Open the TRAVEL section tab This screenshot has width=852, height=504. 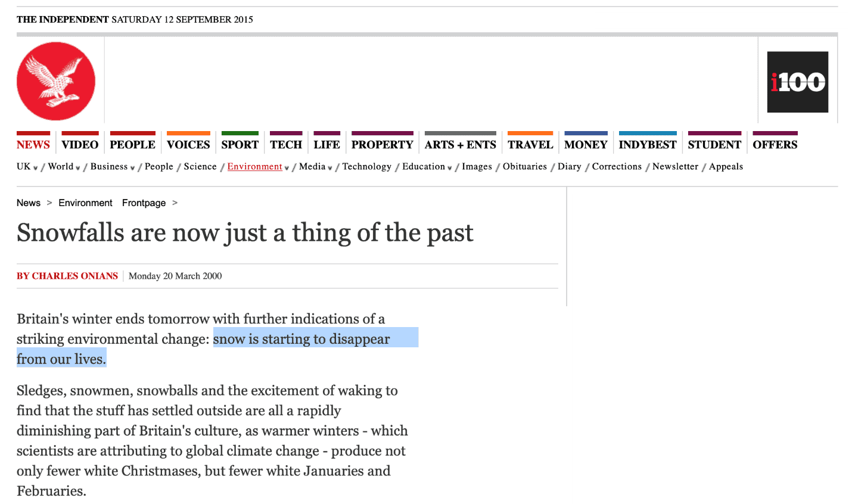(x=530, y=145)
